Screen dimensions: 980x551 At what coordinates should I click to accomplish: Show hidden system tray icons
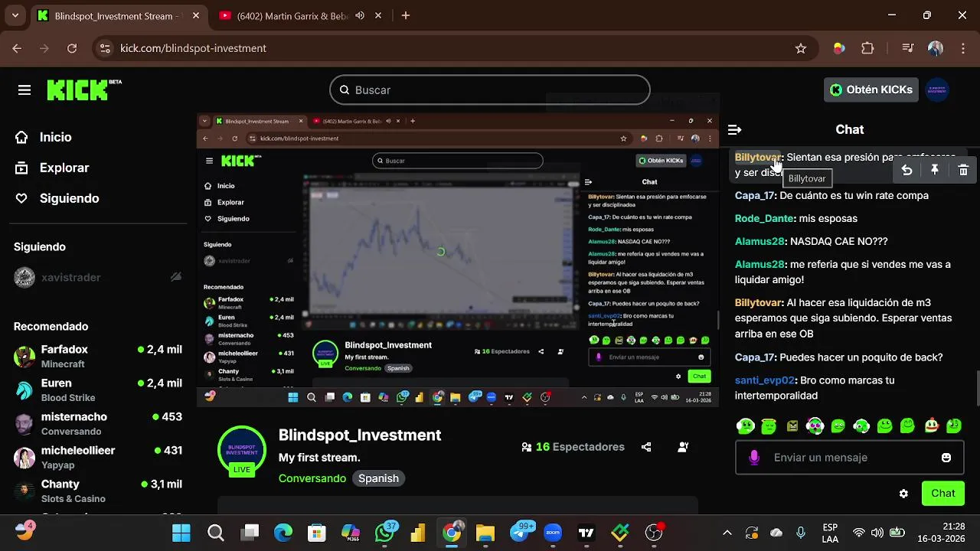pyautogui.click(x=727, y=533)
